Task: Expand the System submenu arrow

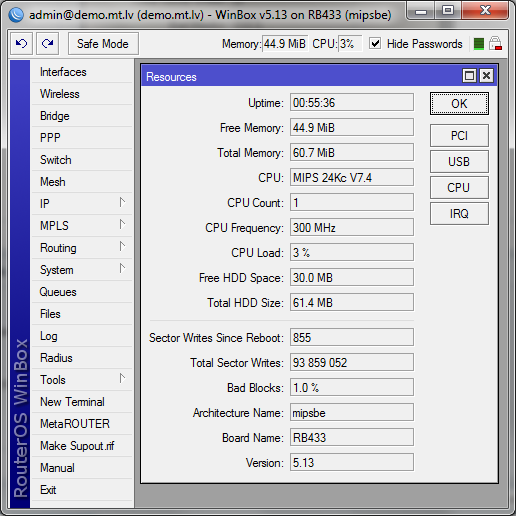Action: point(122,268)
